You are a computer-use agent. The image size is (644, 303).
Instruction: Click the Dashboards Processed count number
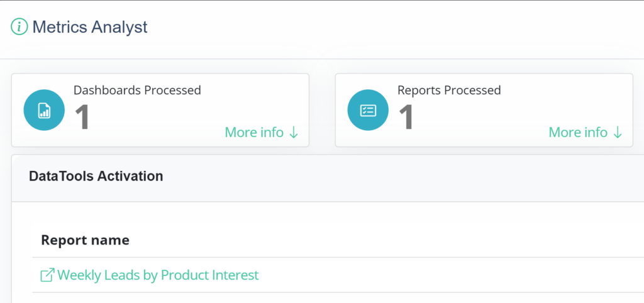coord(82,117)
